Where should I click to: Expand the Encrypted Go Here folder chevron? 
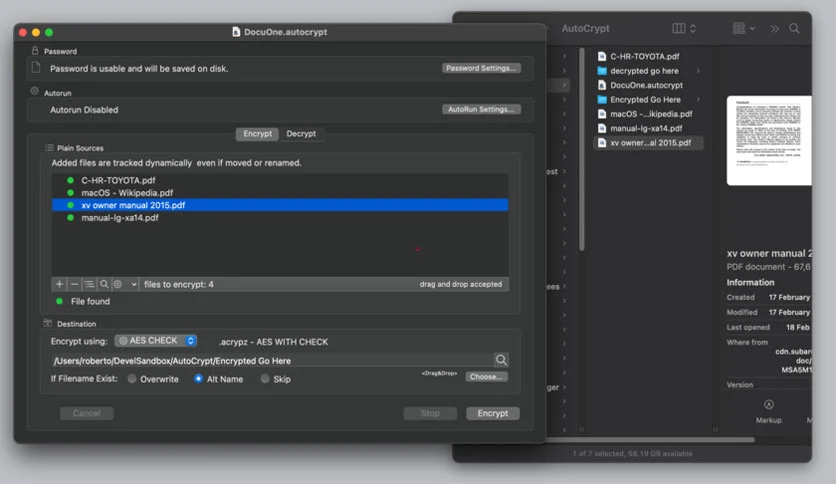[698, 100]
